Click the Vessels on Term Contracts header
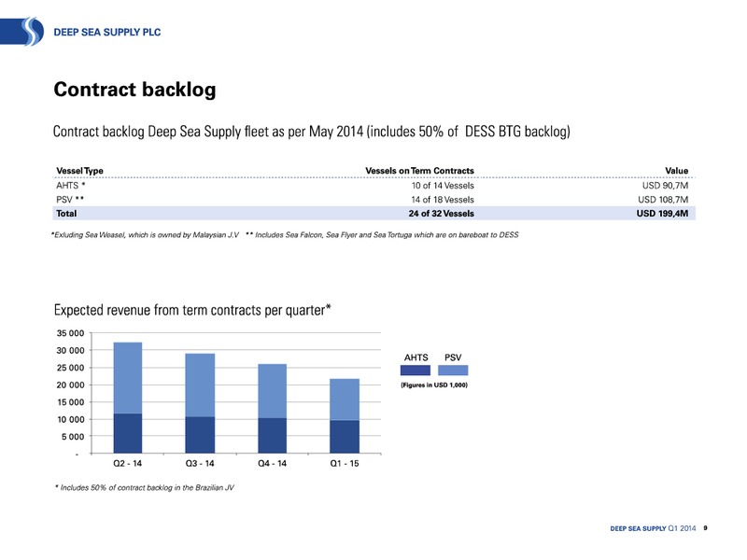This screenshot has height=560, width=747. (419, 171)
